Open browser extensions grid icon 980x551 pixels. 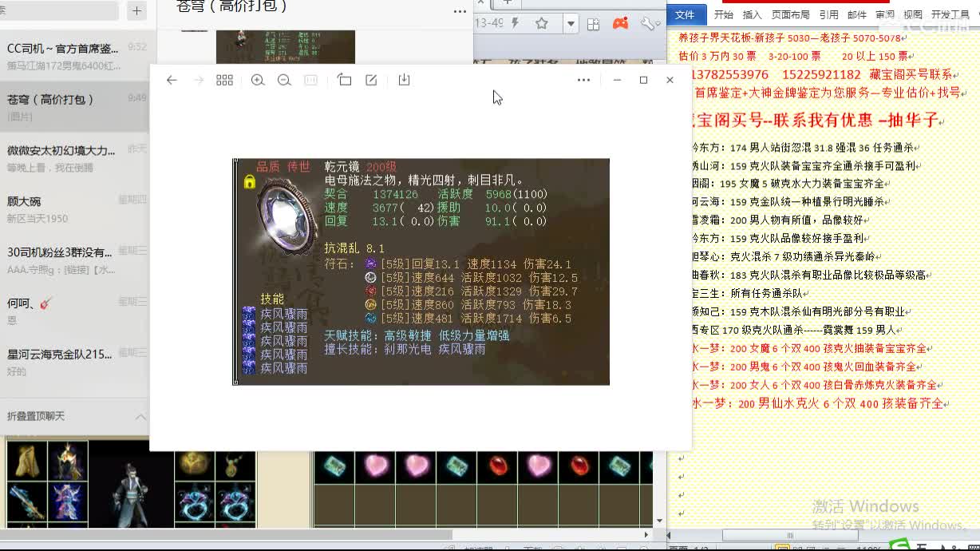click(x=594, y=24)
